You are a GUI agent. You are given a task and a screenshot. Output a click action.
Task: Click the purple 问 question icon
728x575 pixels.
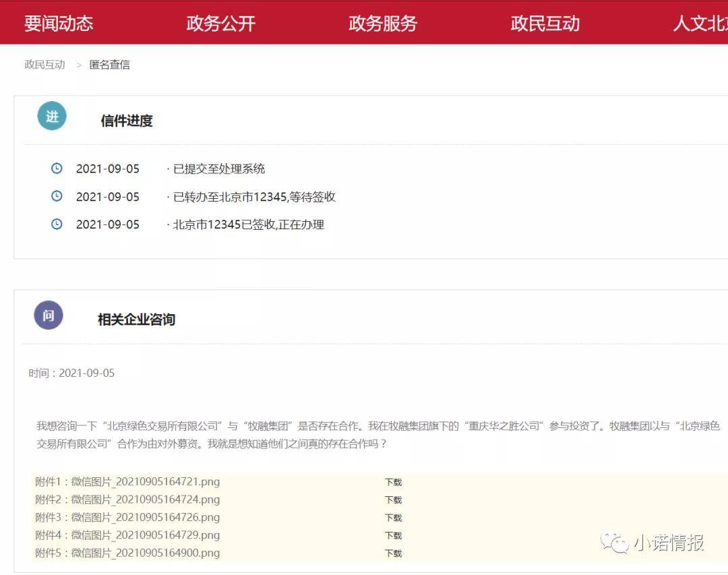coord(49,315)
